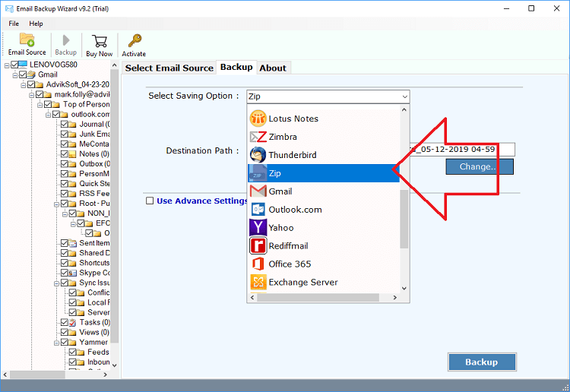Open the Email Source toolbar icon
This screenshot has width=570, height=392.
click(x=27, y=40)
